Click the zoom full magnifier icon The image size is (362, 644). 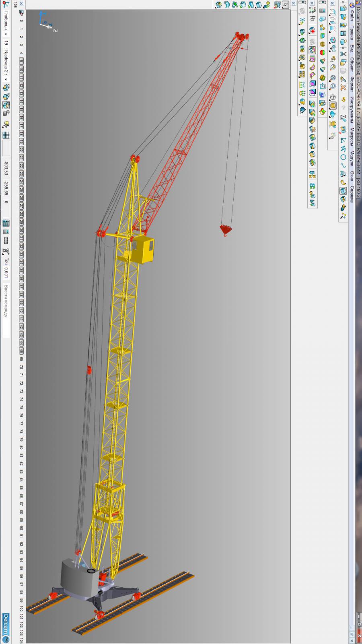tap(333, 78)
